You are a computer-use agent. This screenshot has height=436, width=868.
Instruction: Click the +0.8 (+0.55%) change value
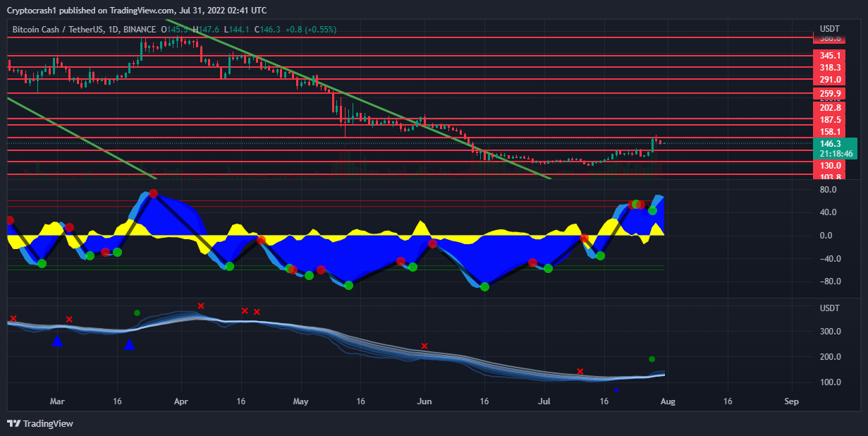pyautogui.click(x=311, y=30)
